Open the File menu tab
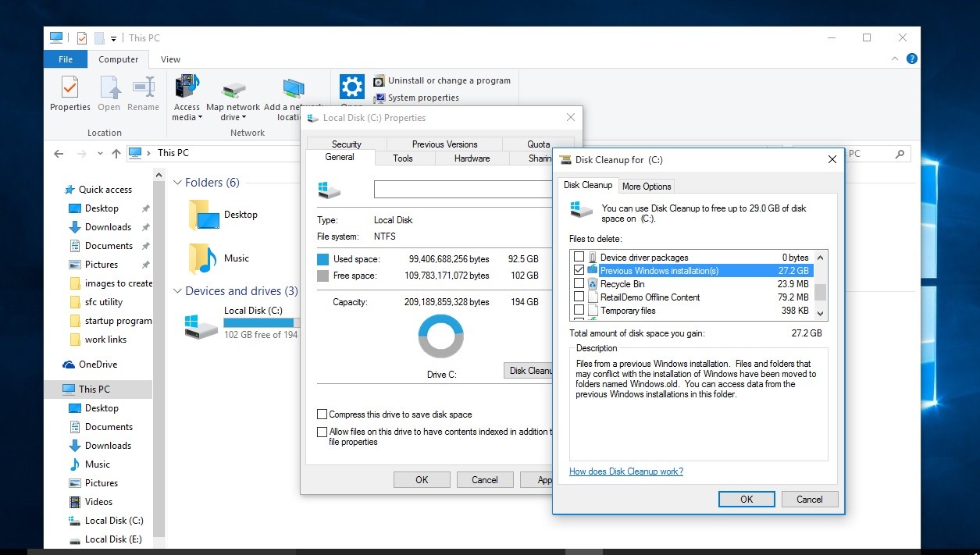The height and width of the screenshot is (555, 980). click(x=66, y=59)
